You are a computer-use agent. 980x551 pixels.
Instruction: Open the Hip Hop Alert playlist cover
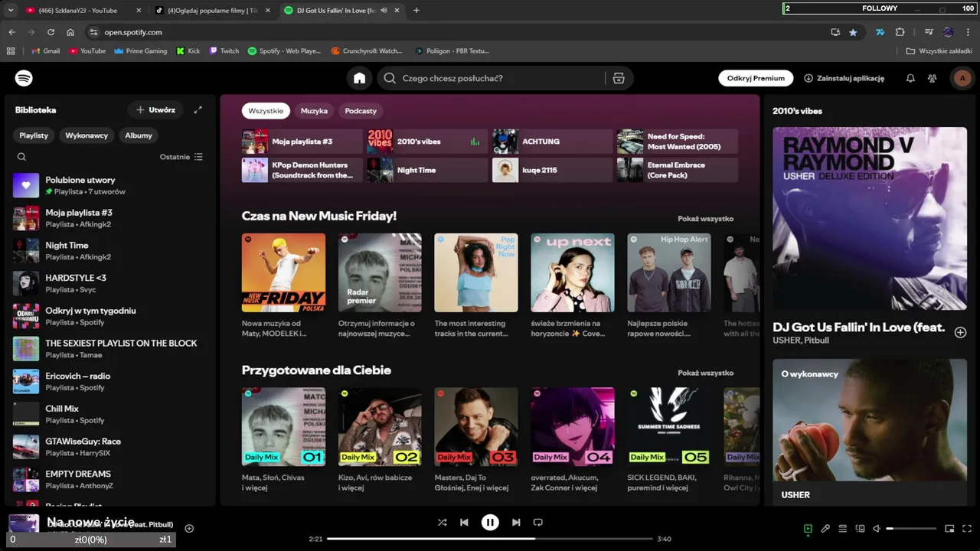coord(669,272)
